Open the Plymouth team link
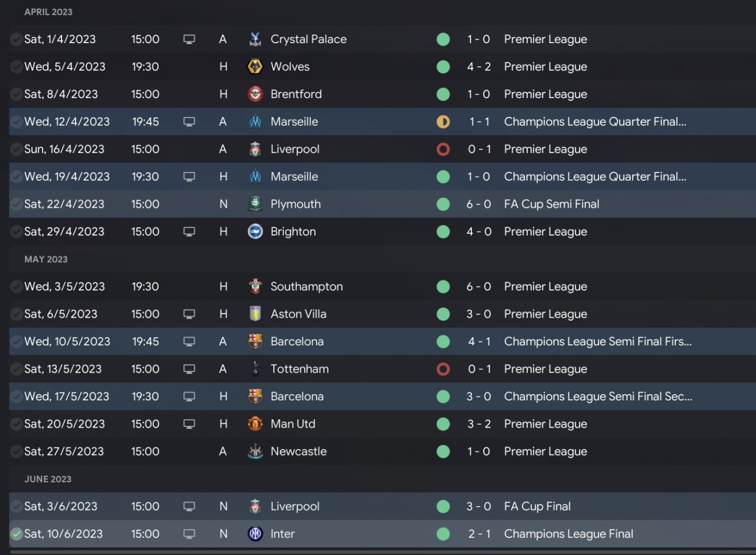The width and height of the screenshot is (756, 555). [295, 204]
